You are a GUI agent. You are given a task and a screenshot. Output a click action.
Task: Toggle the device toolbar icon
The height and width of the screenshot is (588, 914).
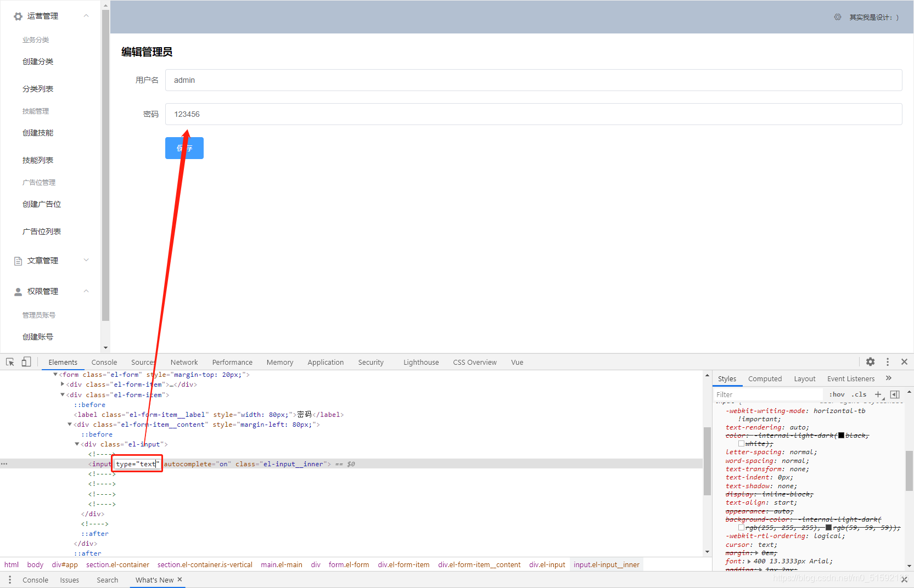click(x=26, y=362)
